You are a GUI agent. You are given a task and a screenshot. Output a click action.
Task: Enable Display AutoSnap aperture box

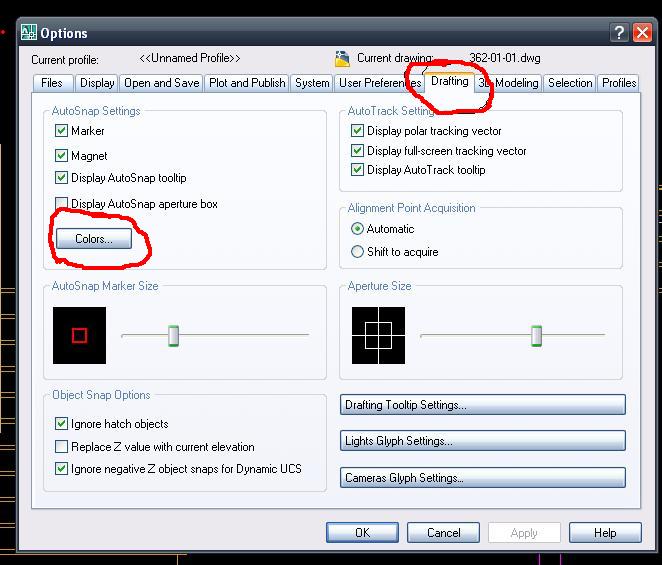tap(61, 203)
